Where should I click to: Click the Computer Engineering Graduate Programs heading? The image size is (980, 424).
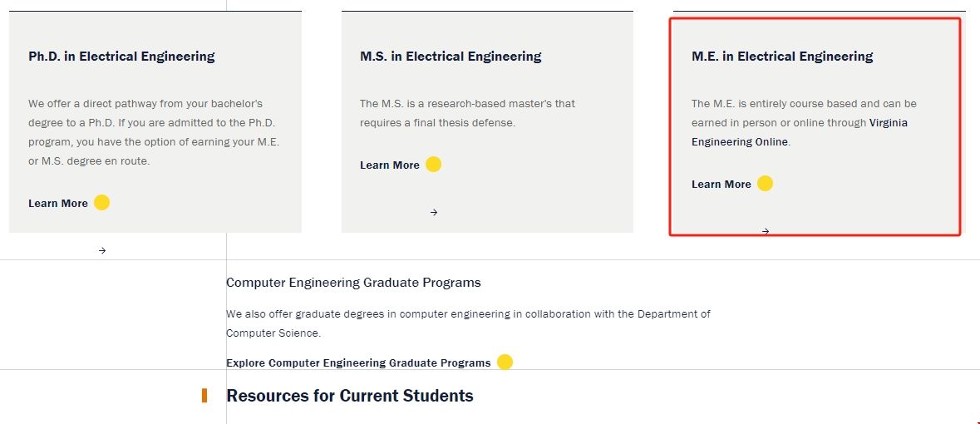[353, 283]
